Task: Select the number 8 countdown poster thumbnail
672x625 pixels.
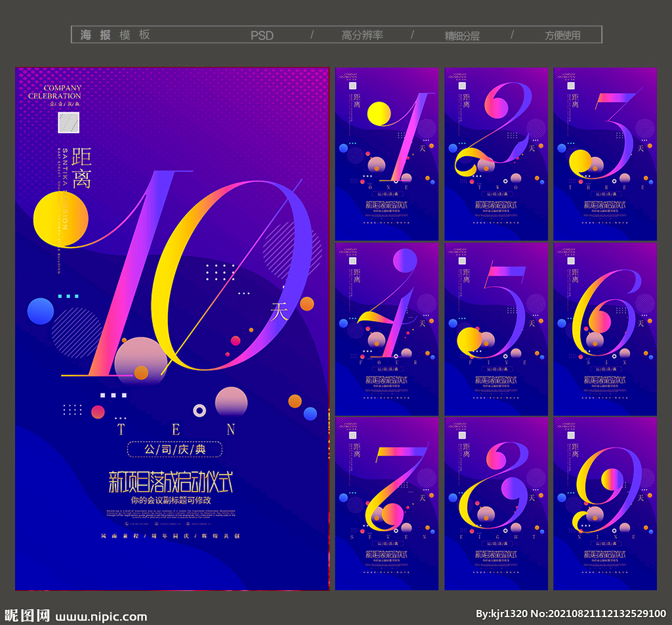Action: (x=496, y=504)
